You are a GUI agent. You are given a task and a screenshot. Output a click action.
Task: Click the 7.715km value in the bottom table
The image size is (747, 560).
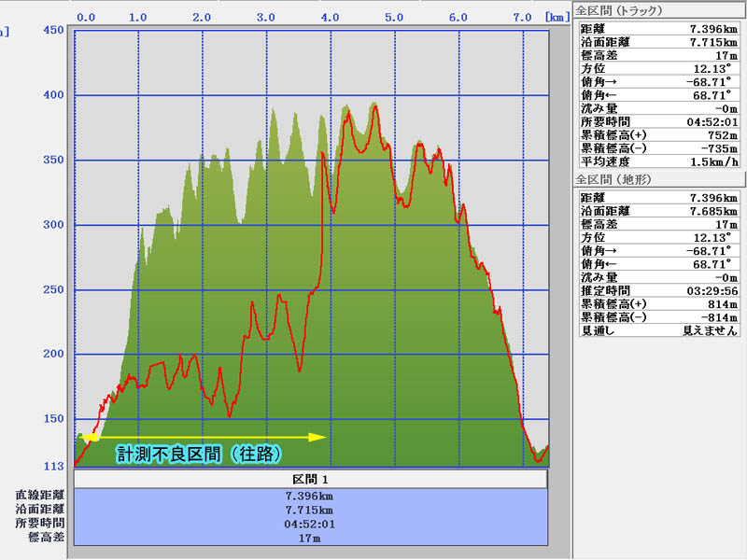(x=310, y=511)
